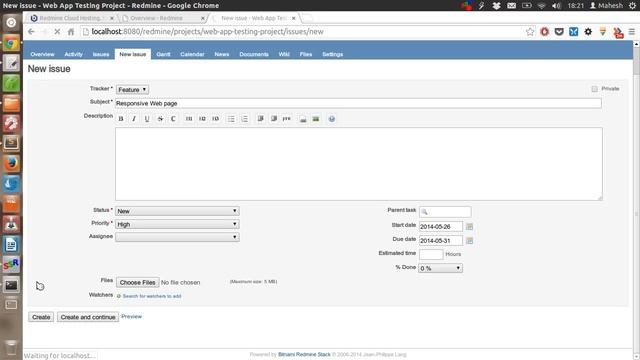
Task: Open text formatting help icon
Action: click(332, 119)
